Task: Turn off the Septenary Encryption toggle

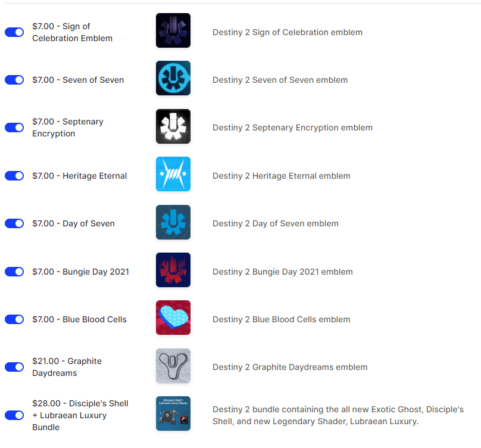Action: [x=14, y=127]
